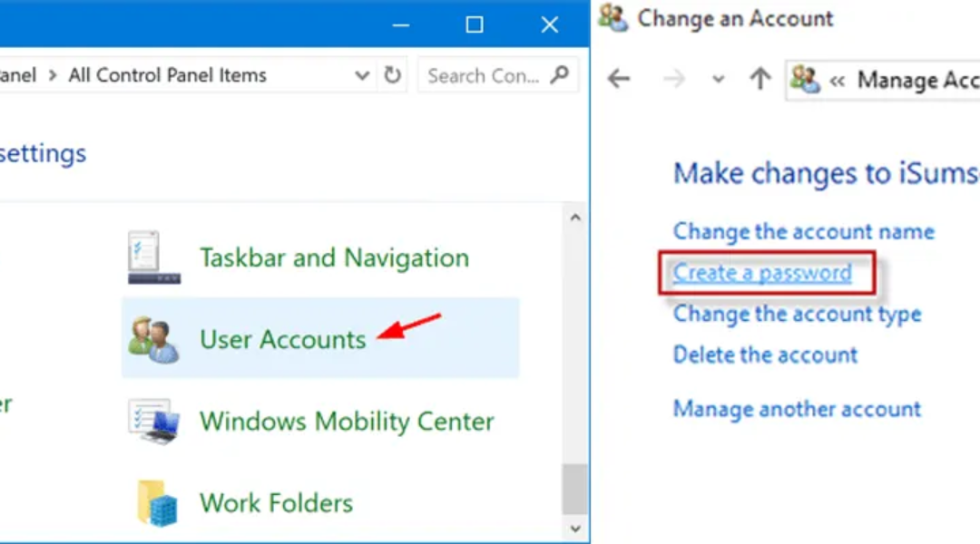The width and height of the screenshot is (980, 544).
Task: Open the User Accounts icon
Action: pyautogui.click(x=153, y=339)
